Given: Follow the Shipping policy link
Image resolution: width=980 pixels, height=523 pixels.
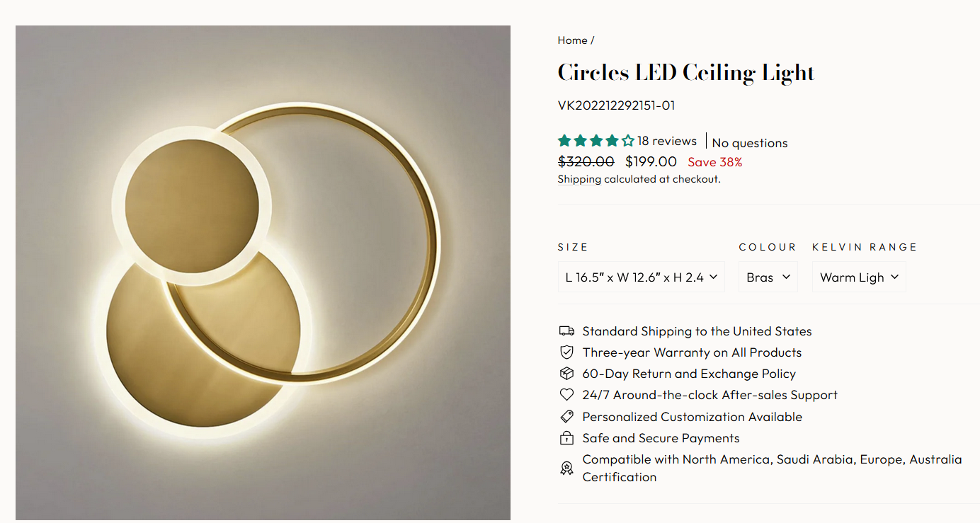Looking at the screenshot, I should [x=579, y=180].
